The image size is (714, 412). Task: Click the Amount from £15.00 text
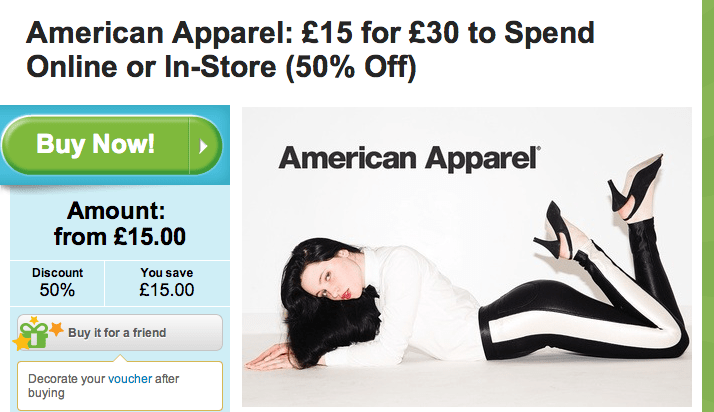[x=120, y=224]
